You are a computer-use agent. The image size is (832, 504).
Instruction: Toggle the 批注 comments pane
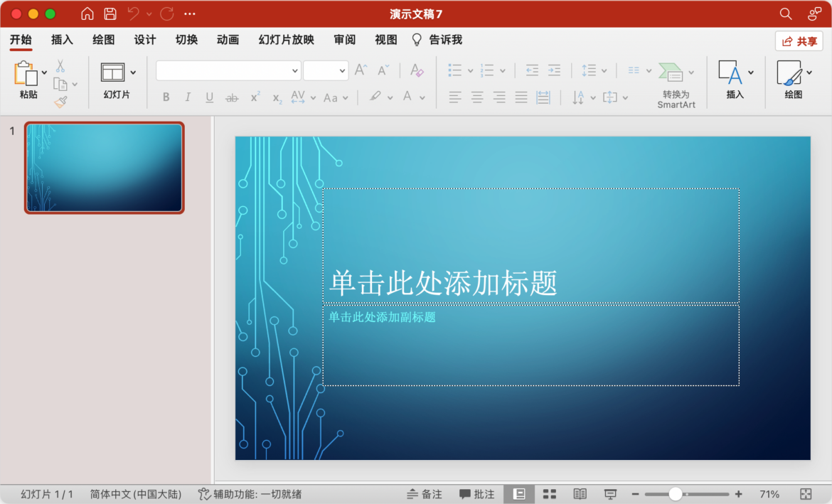tap(476, 494)
